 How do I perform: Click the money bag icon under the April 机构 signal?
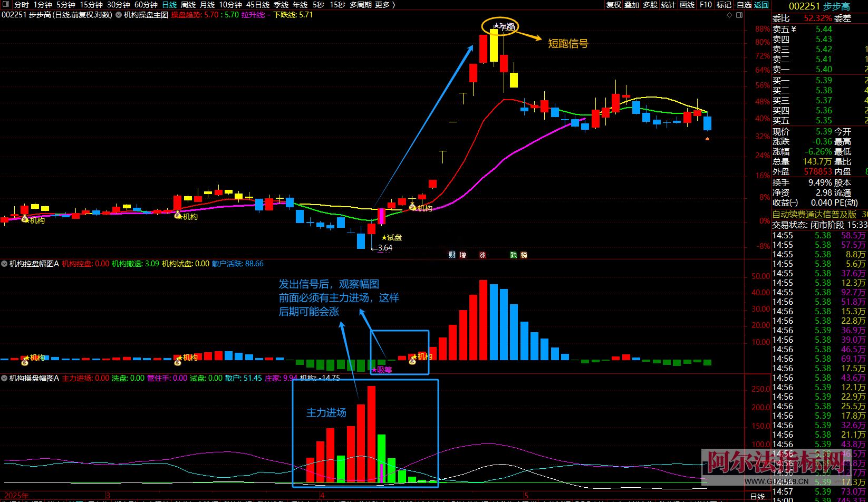[412, 207]
